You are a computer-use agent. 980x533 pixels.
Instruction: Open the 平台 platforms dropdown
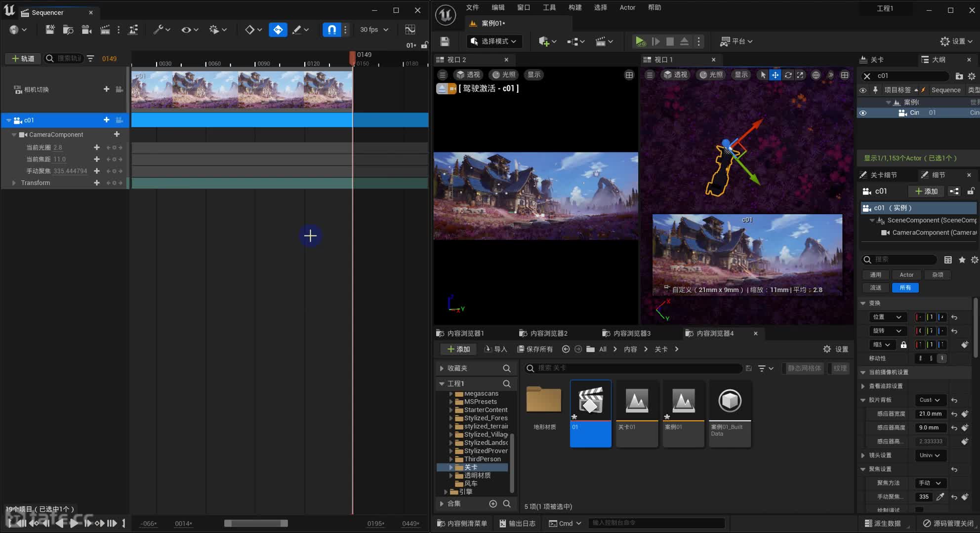coord(736,41)
